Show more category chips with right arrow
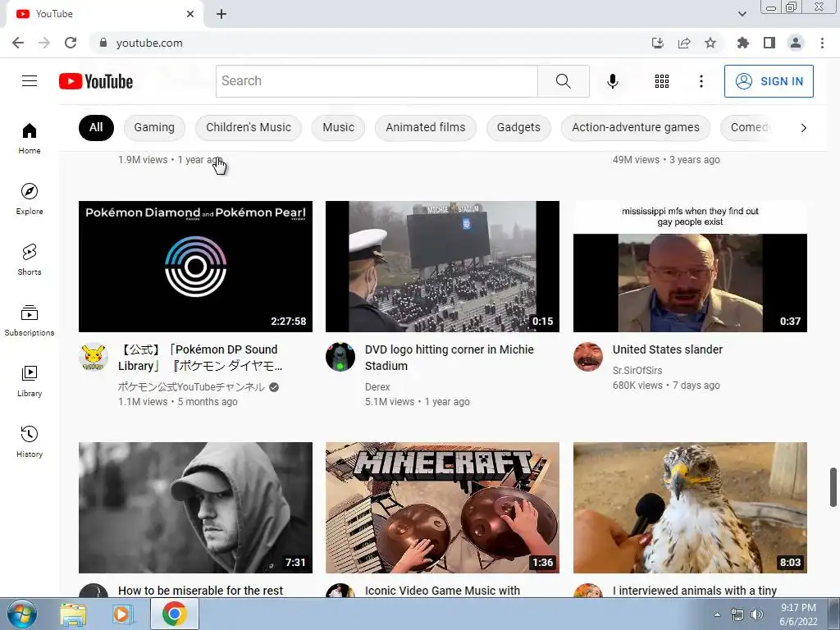 (803, 127)
